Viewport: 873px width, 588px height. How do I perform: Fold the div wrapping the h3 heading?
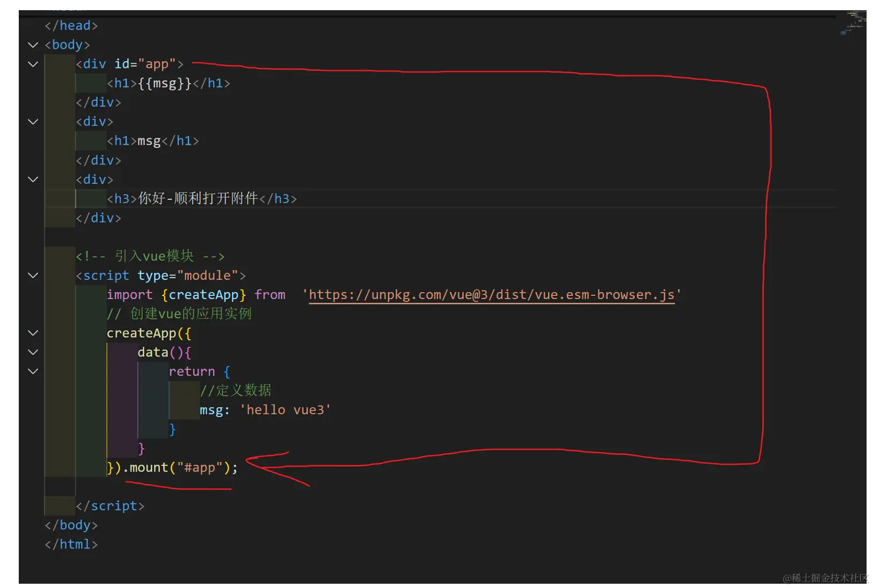click(x=33, y=180)
